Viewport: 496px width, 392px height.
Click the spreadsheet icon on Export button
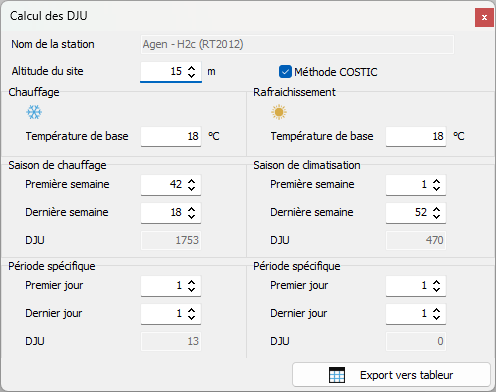point(337,375)
